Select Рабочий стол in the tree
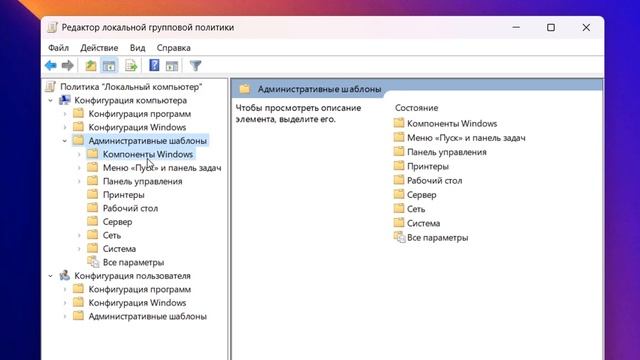The image size is (640, 360). tap(130, 208)
